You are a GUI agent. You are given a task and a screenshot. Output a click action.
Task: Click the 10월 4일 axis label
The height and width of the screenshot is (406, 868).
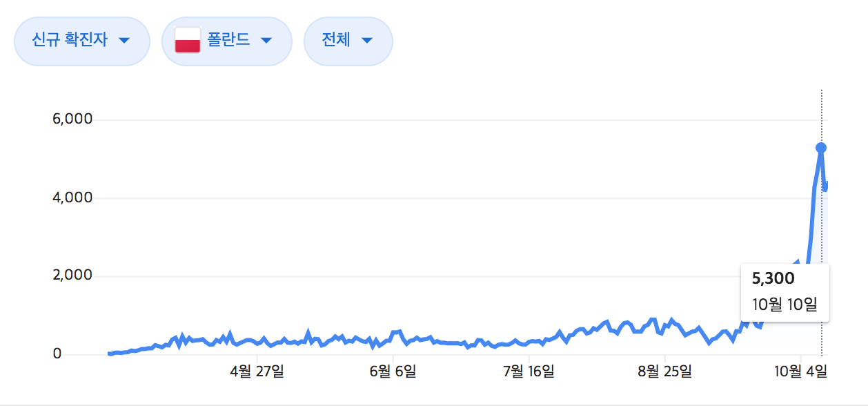tap(800, 372)
